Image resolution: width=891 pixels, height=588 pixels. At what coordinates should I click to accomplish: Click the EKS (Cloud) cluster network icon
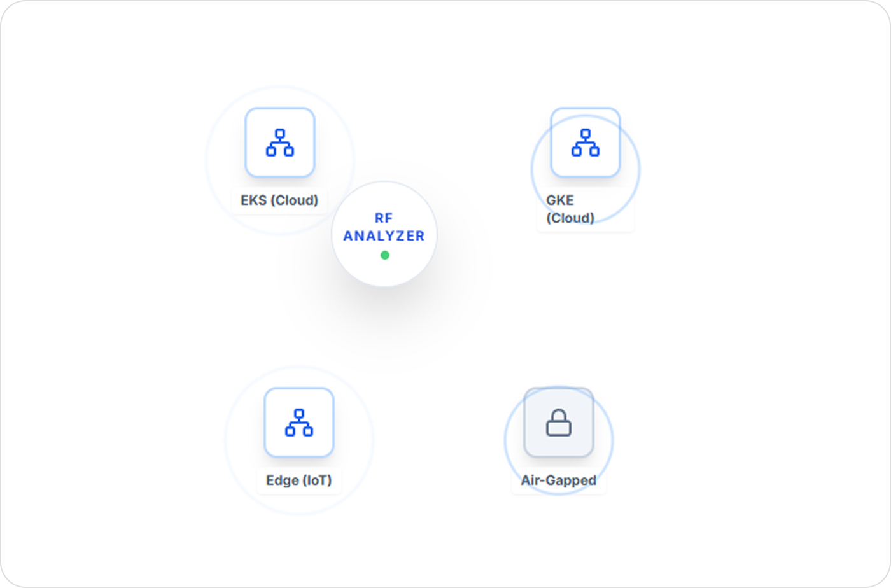[x=280, y=143]
